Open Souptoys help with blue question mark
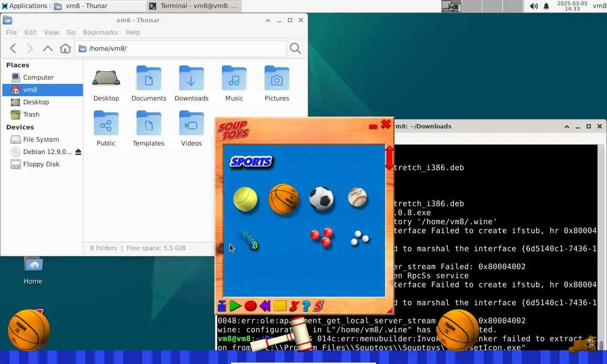Screen dimensions: 607x364 pyautogui.click(x=306, y=306)
